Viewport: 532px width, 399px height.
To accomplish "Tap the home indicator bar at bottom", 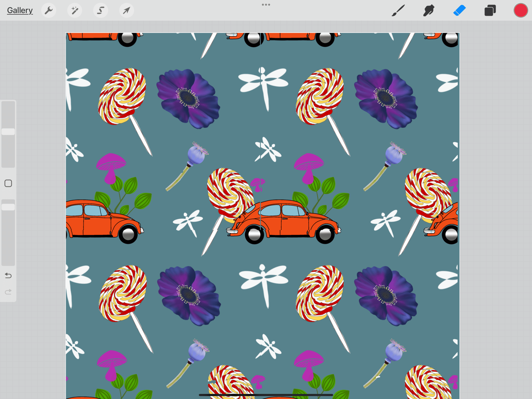I will click(x=266, y=395).
